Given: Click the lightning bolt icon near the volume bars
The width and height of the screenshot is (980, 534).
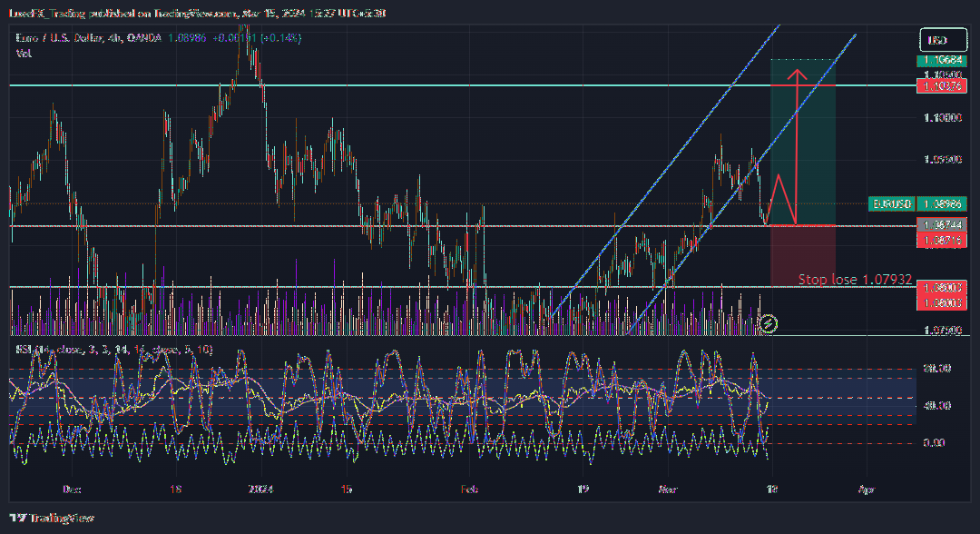Looking at the screenshot, I should [x=769, y=324].
